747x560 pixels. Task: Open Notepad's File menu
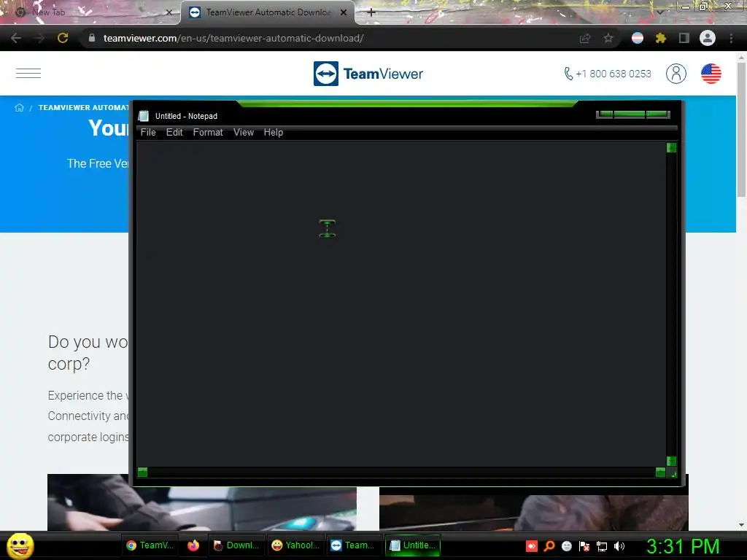pyautogui.click(x=148, y=133)
